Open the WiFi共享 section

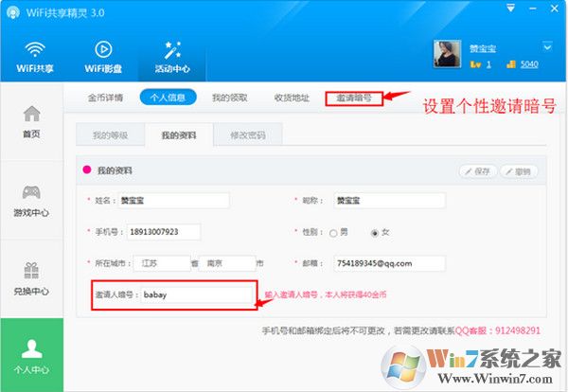coord(35,57)
